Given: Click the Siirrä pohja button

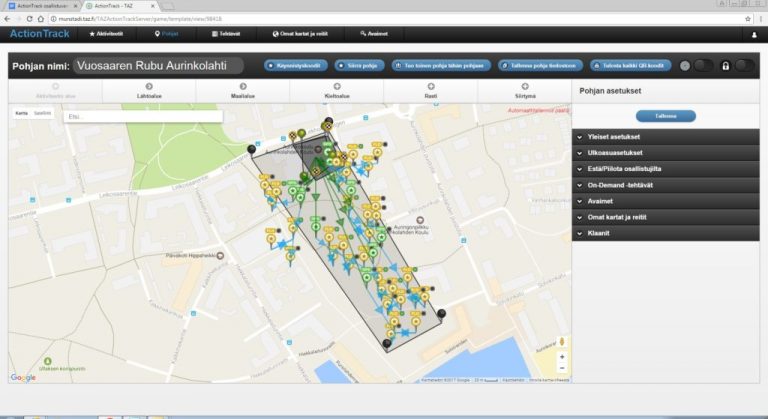Looking at the screenshot, I should coord(360,65).
